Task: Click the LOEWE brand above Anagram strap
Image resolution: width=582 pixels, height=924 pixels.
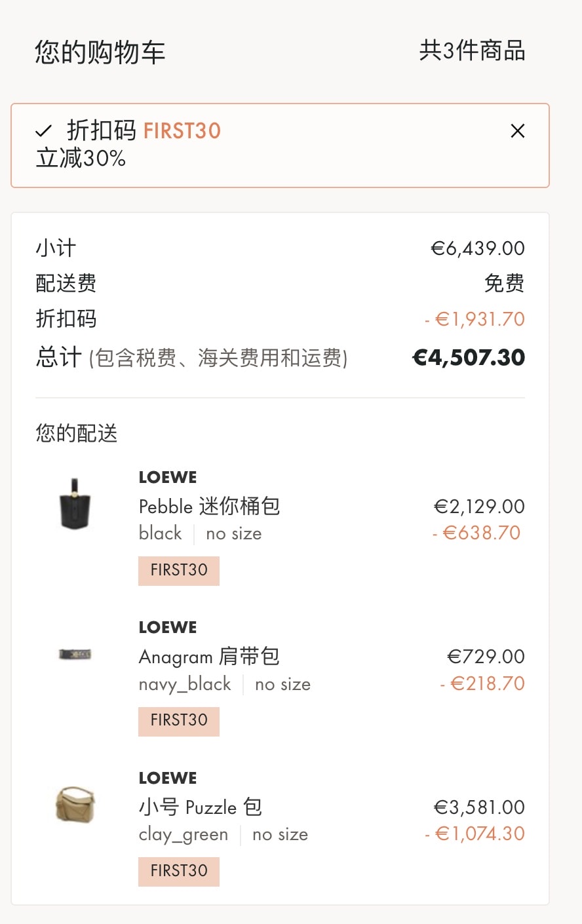Action: [168, 627]
